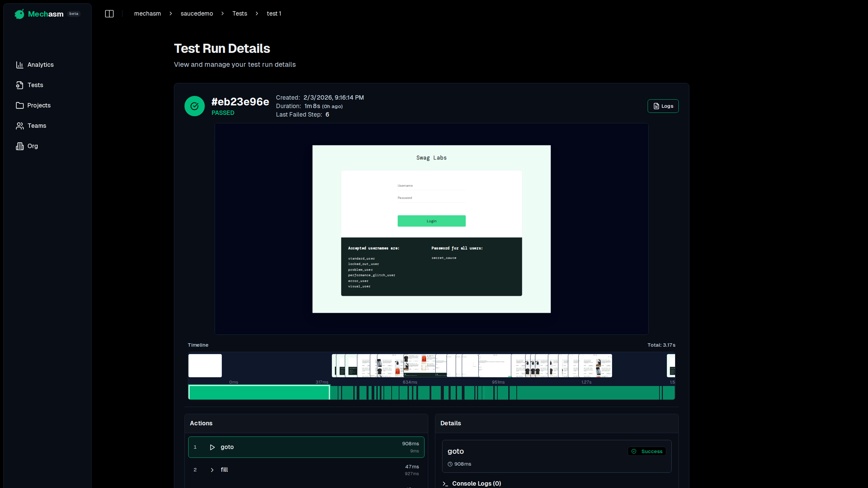Click the PASSED checkmark status circle
The image size is (868, 488).
(x=194, y=106)
